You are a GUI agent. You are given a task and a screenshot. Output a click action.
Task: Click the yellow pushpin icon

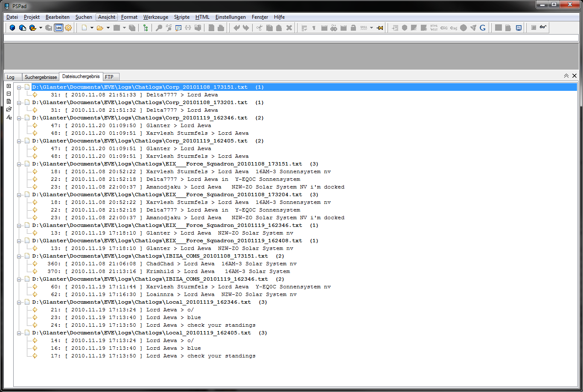tap(380, 28)
